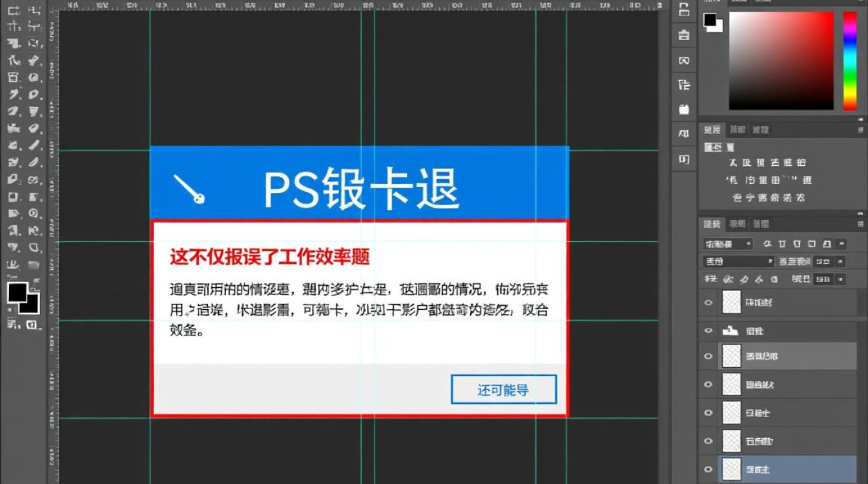Click the red heading 这不仅报误了工作效率题

270,257
